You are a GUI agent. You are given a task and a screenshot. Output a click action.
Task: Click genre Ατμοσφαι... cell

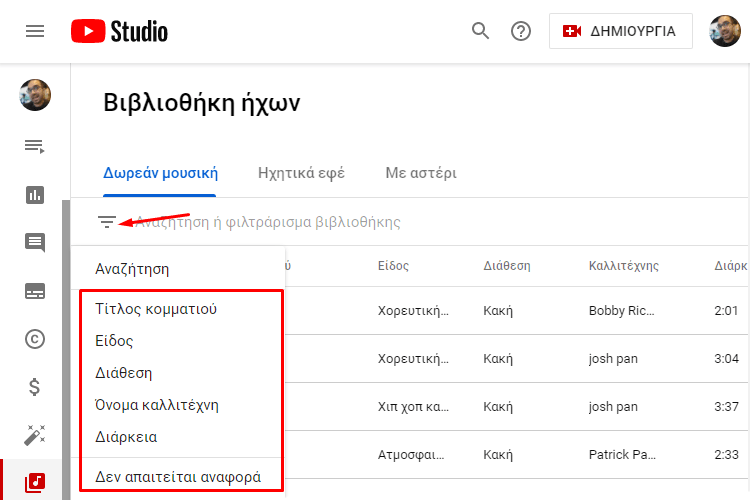click(411, 455)
